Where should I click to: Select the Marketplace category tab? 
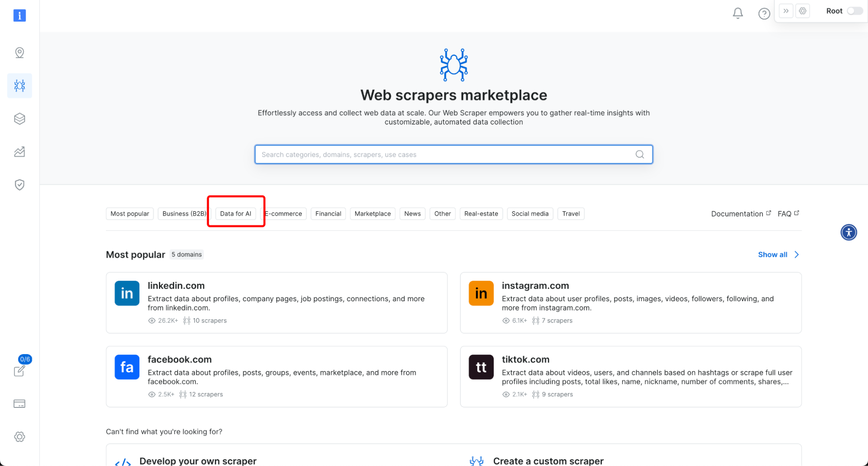tap(373, 213)
